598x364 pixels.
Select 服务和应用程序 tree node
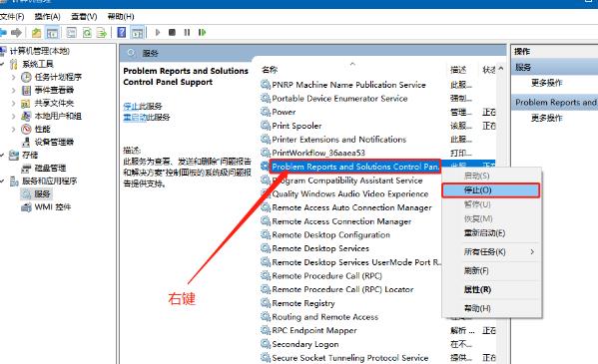[49, 181]
